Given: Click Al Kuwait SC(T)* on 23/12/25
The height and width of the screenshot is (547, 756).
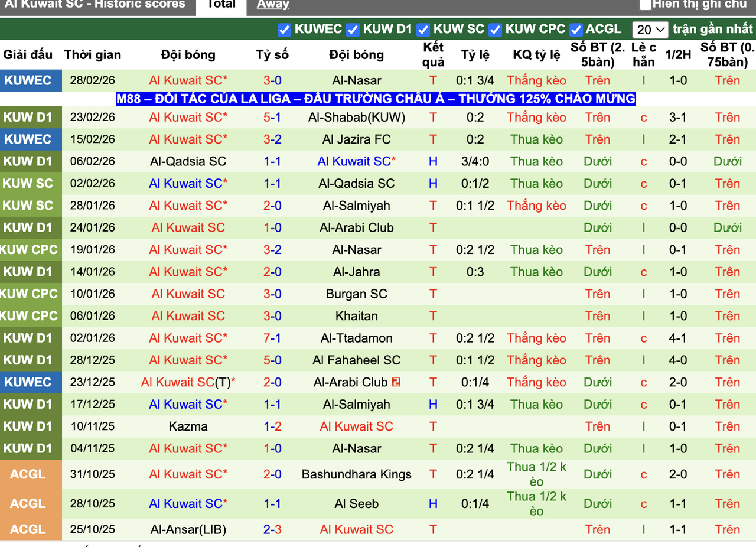Looking at the screenshot, I should [188, 382].
